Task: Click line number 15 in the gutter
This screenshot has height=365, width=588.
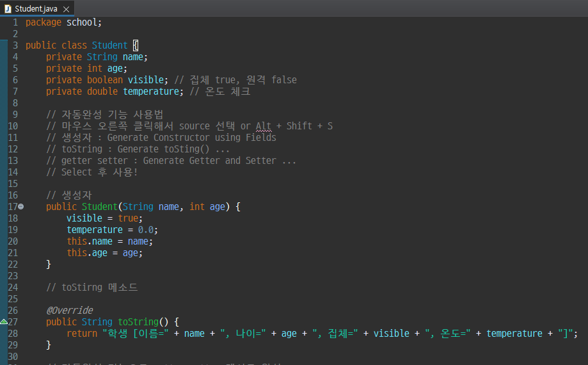Action: (13, 183)
